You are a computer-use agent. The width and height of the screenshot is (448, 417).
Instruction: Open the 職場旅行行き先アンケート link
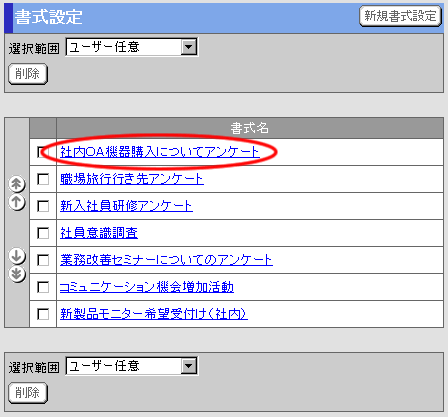(x=132, y=179)
